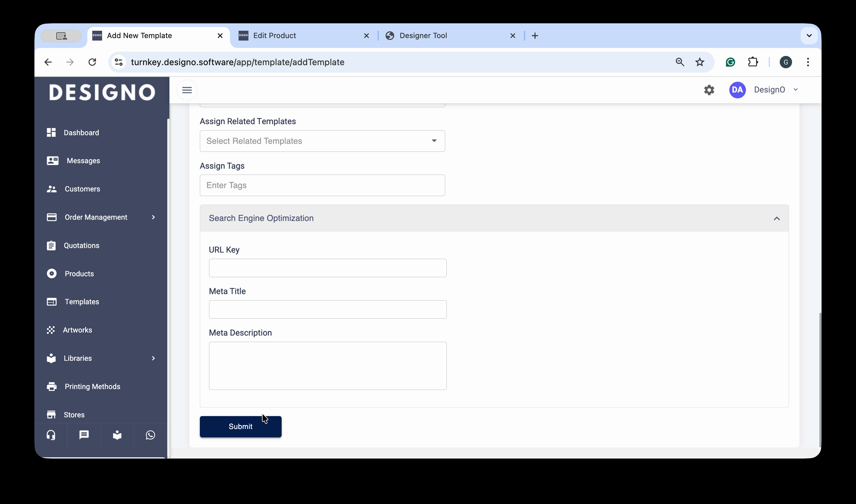The height and width of the screenshot is (504, 856).
Task: Click the headset support icon in sidebar footer
Action: tap(51, 435)
